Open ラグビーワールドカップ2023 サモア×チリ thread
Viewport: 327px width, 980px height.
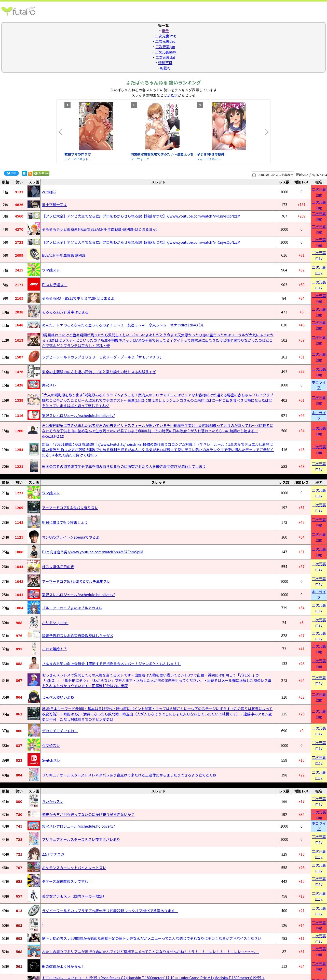102,357
